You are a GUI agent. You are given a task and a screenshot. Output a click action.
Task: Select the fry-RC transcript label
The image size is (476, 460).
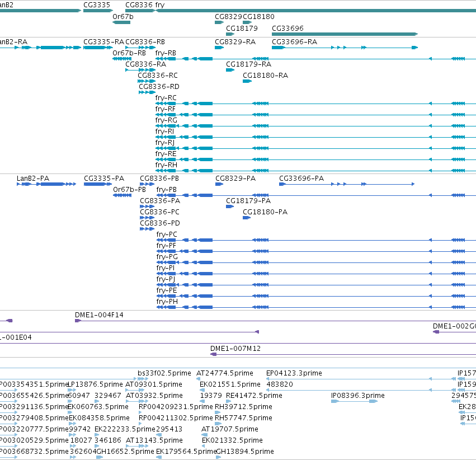(166, 98)
